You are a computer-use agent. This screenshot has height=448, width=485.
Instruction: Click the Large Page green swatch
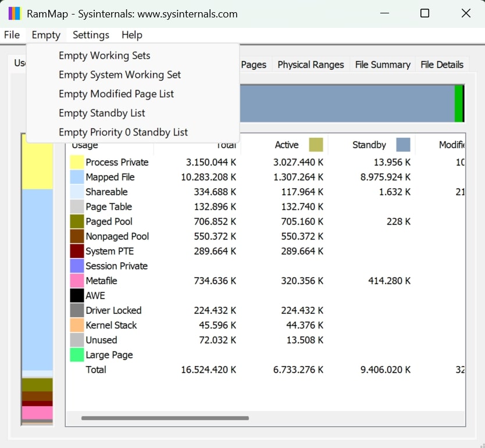(x=77, y=355)
